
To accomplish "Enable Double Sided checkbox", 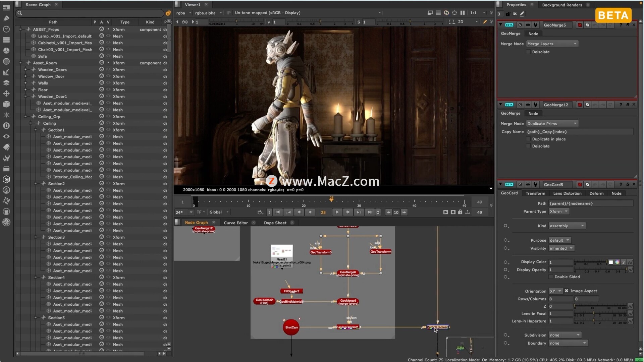I will 551,277.
